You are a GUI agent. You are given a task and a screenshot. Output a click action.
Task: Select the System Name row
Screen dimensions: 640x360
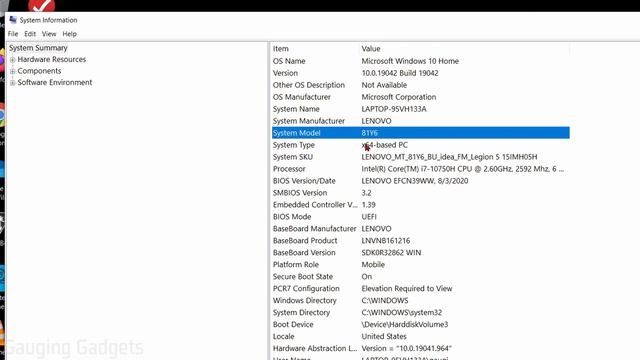420,109
